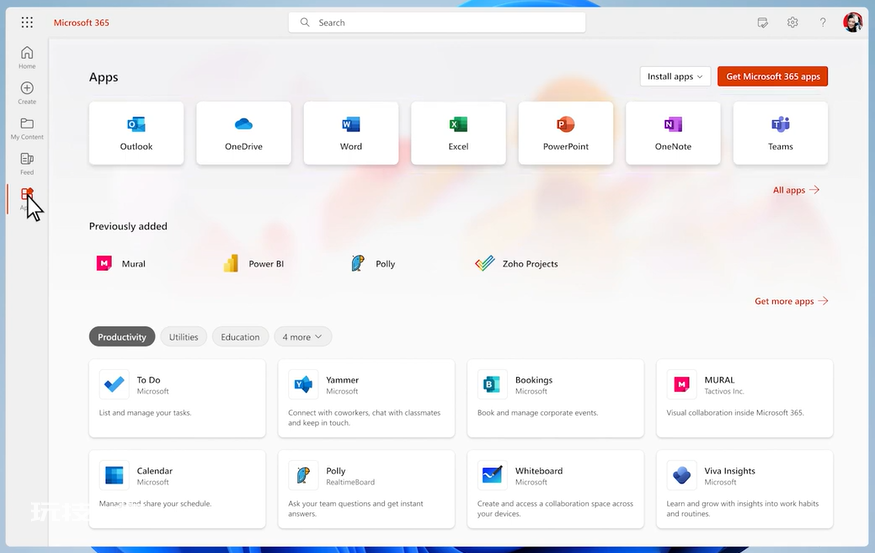
Task: Follow the Get more apps link
Action: (791, 301)
